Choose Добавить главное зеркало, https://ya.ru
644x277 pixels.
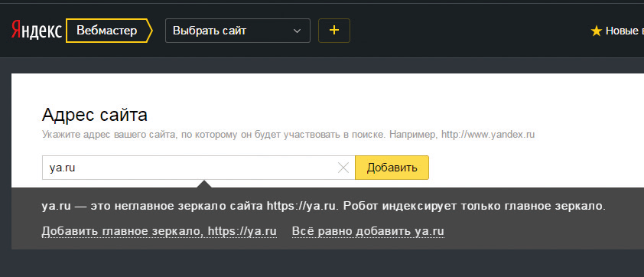[159, 231]
